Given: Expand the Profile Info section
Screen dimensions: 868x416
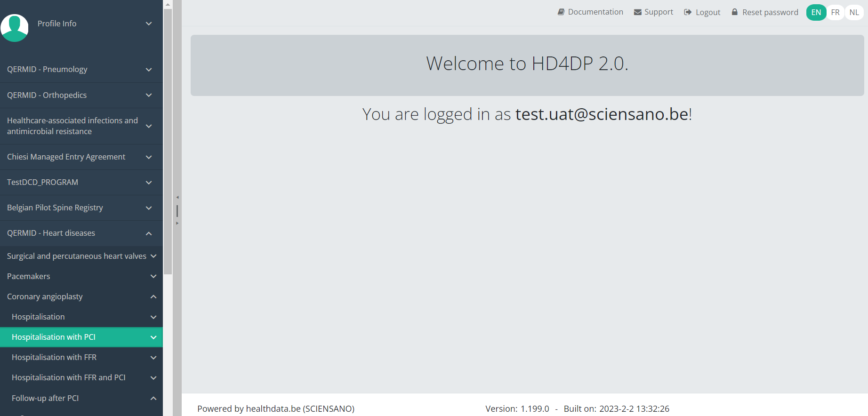Looking at the screenshot, I should pos(149,24).
